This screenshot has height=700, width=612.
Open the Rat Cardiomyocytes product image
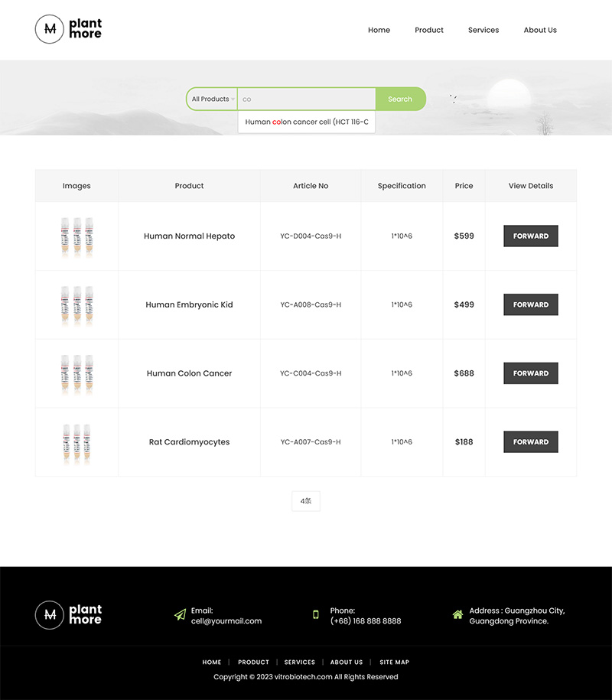(76, 442)
